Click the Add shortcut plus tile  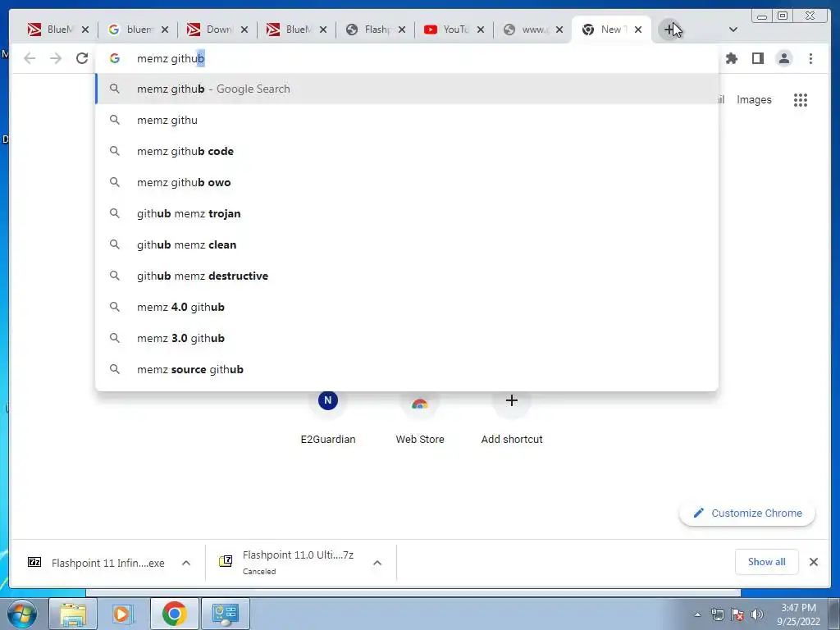(x=512, y=418)
